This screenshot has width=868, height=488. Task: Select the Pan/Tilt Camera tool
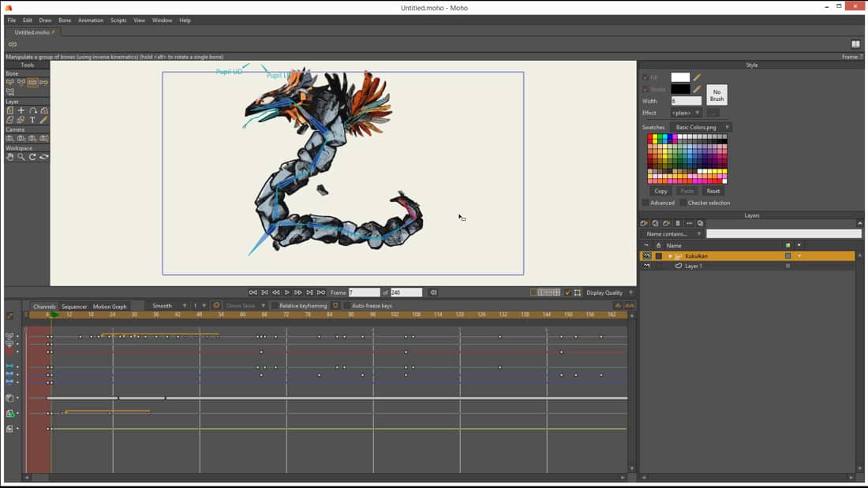[43, 138]
